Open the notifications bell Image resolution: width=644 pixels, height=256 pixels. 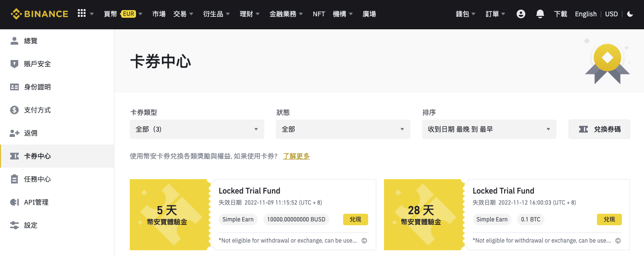(540, 14)
